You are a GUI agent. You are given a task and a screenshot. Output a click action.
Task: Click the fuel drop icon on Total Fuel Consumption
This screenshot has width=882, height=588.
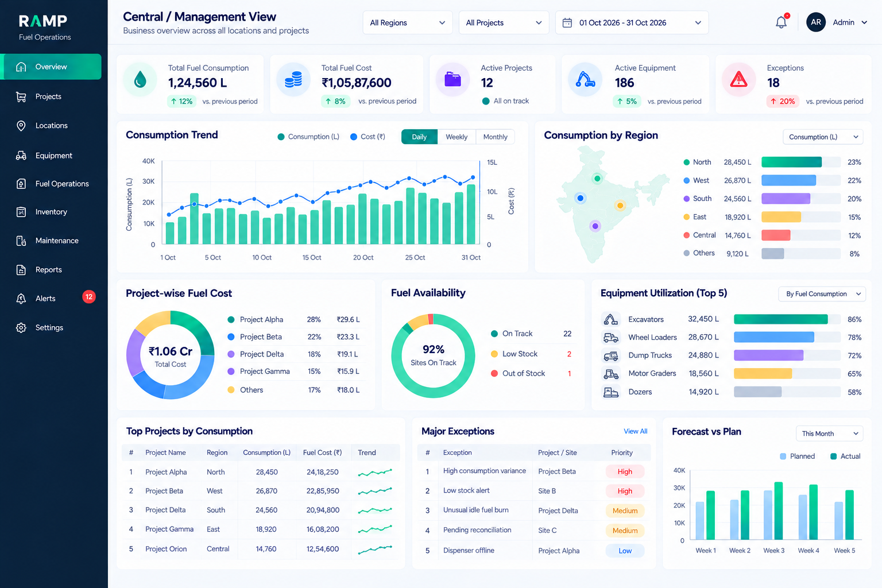140,80
